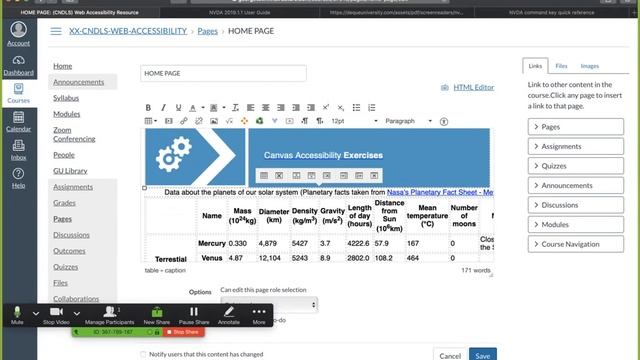The width and height of the screenshot is (640, 360).
Task: Open the math equation editor
Action: (x=229, y=121)
